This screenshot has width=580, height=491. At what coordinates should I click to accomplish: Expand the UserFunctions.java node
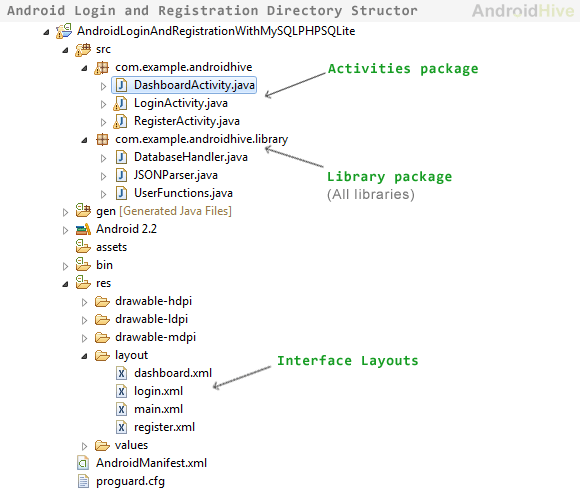click(x=104, y=195)
